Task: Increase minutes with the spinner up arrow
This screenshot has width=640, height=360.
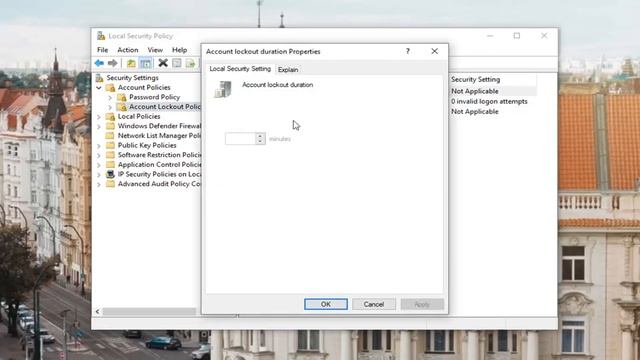Action: point(260,136)
